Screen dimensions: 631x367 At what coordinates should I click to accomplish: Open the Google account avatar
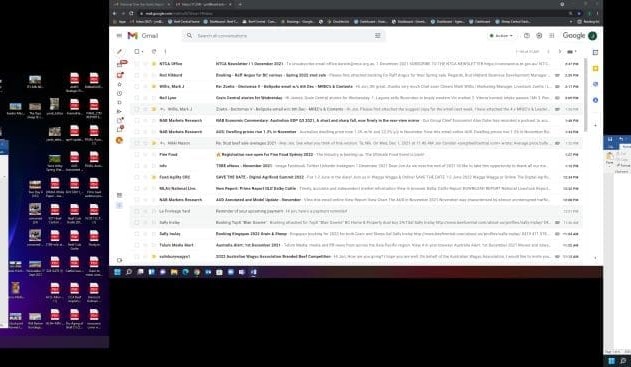[592, 36]
